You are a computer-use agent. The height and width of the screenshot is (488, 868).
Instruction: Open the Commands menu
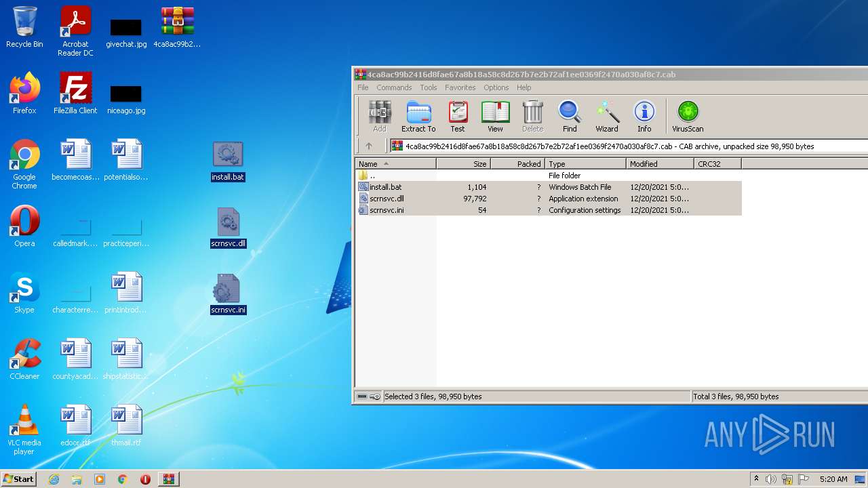pyautogui.click(x=394, y=87)
